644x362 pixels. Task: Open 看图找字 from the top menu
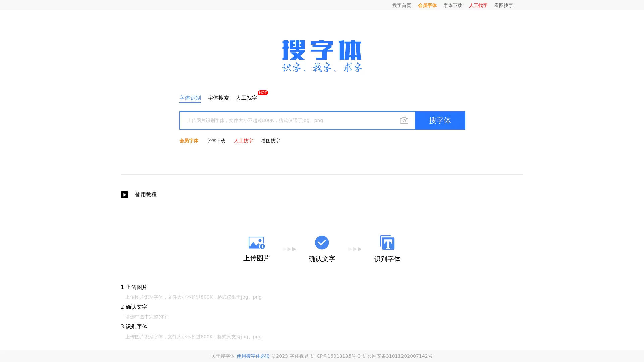point(503,5)
